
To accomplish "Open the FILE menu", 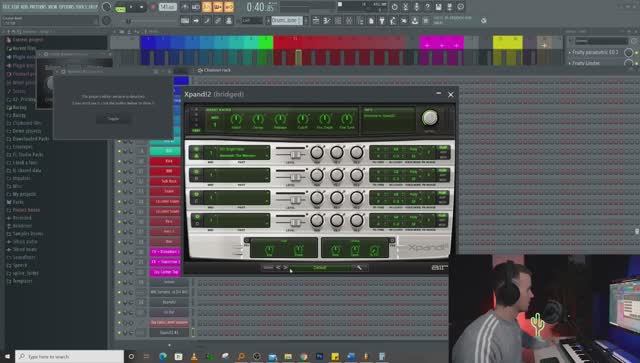I will [x=7, y=7].
